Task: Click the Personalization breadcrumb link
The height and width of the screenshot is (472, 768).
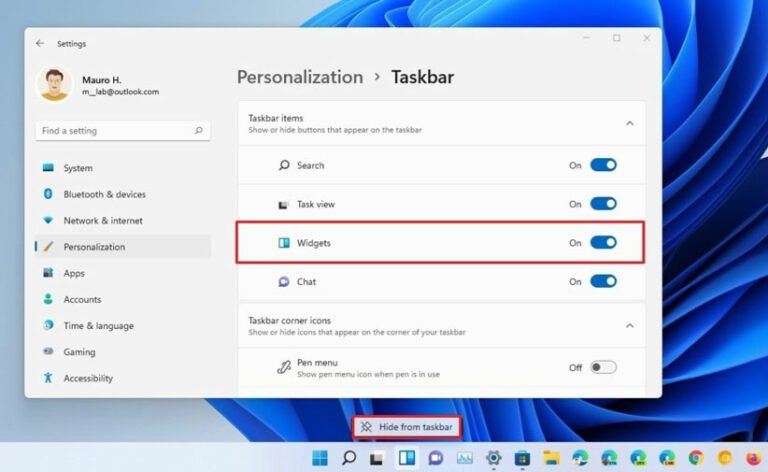Action: tap(300, 77)
